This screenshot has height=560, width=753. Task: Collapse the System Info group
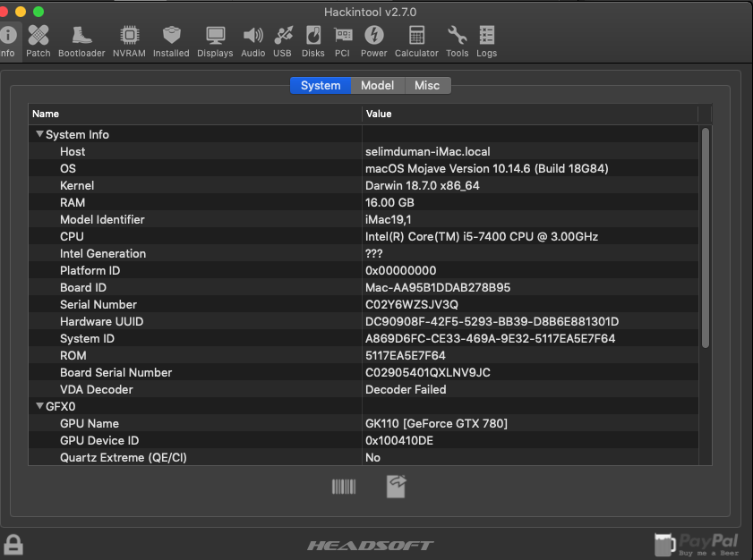tap(40, 134)
